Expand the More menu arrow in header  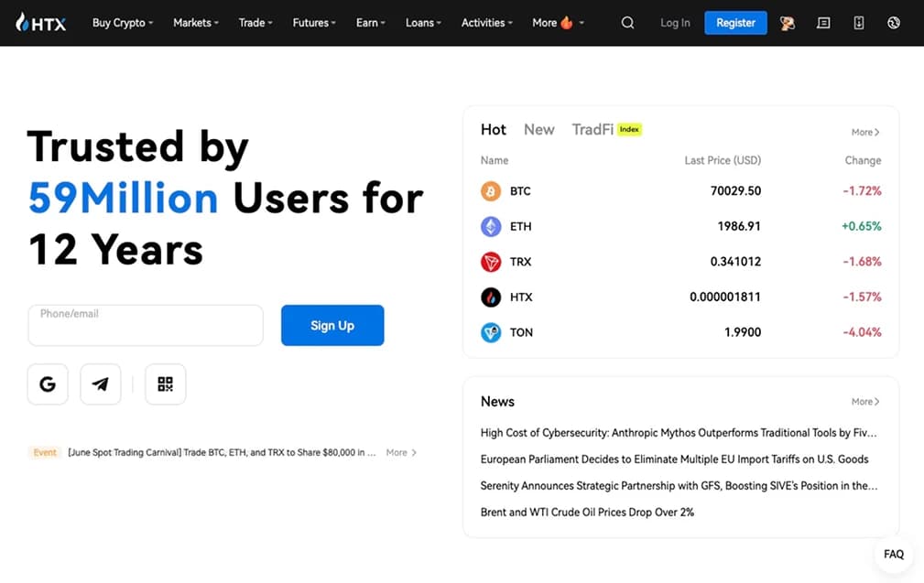582,23
